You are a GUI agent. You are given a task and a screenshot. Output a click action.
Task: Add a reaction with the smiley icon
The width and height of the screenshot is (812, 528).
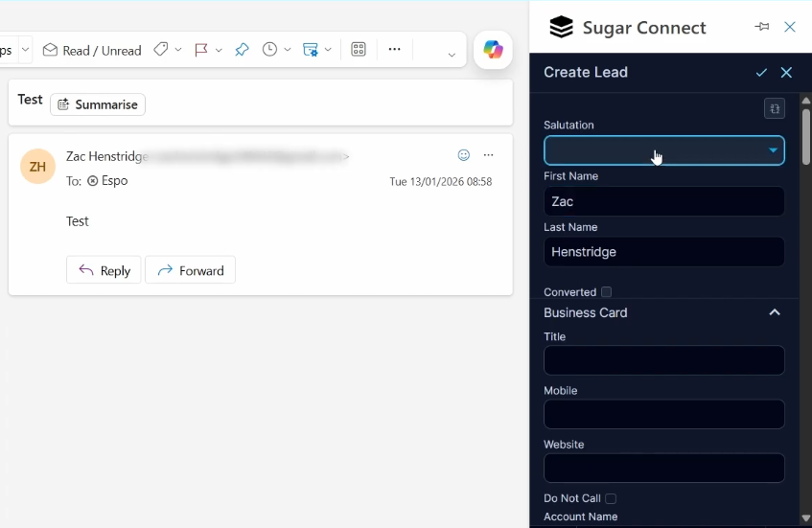coord(463,155)
